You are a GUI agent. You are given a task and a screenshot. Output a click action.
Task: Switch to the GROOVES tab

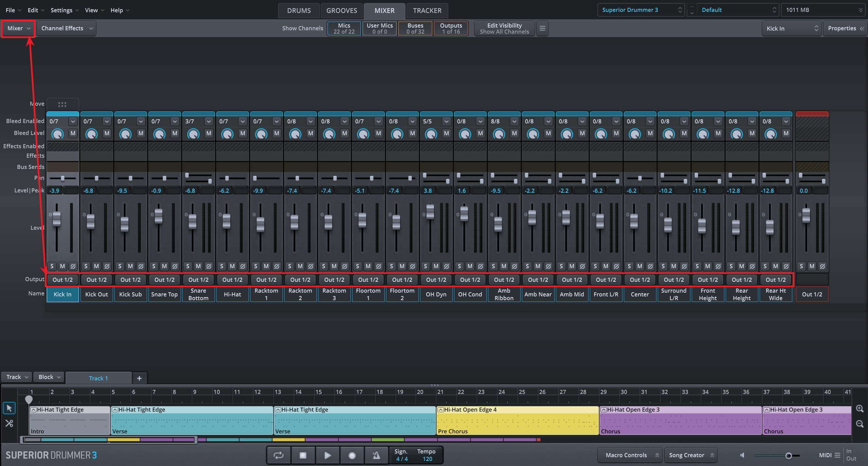pos(341,11)
